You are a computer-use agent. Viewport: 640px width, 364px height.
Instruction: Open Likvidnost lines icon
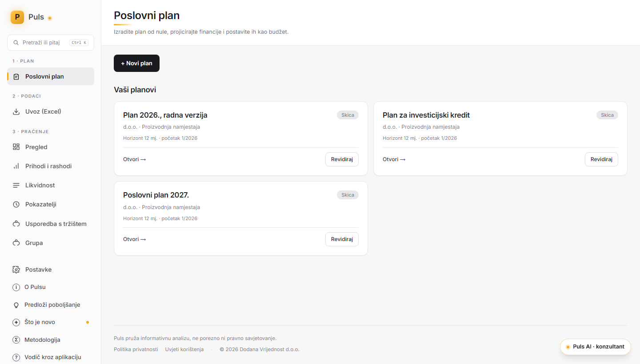[16, 185]
